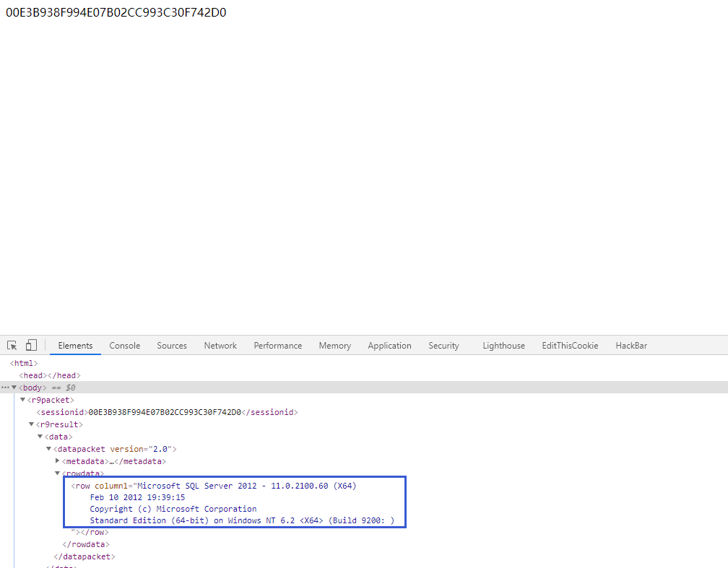Expand the metadata node
Screen dimensions: 728x568
pos(58,461)
